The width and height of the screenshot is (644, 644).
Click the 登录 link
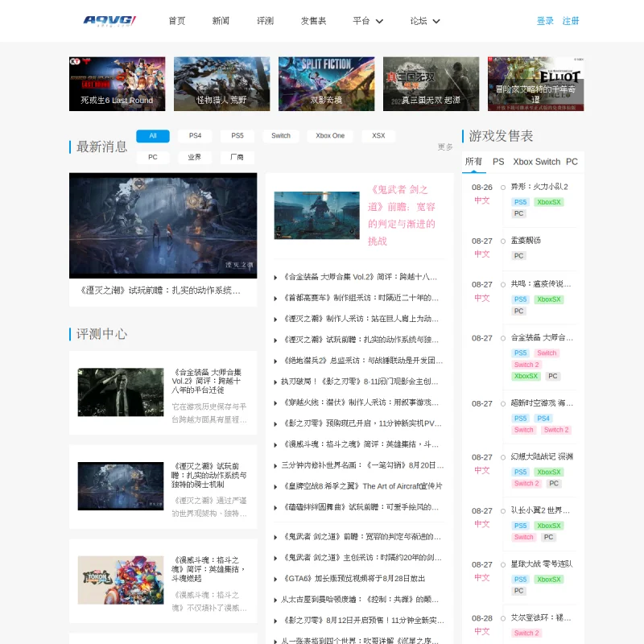coord(545,21)
